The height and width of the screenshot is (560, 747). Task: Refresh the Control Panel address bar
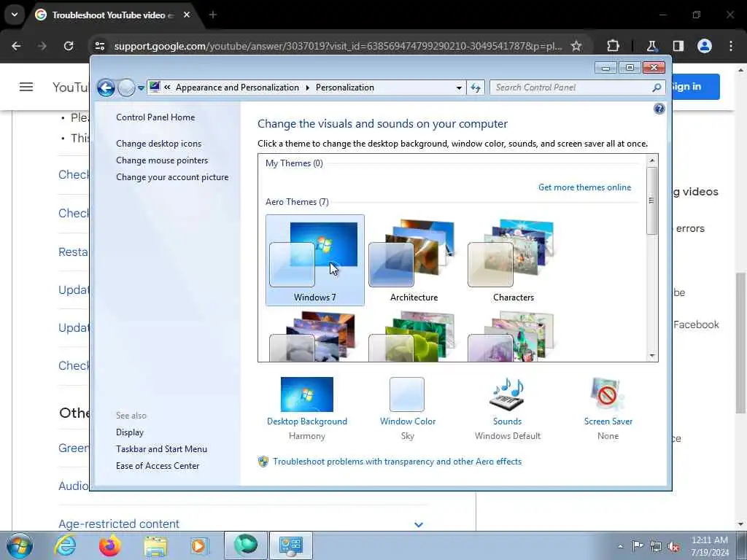click(x=476, y=87)
